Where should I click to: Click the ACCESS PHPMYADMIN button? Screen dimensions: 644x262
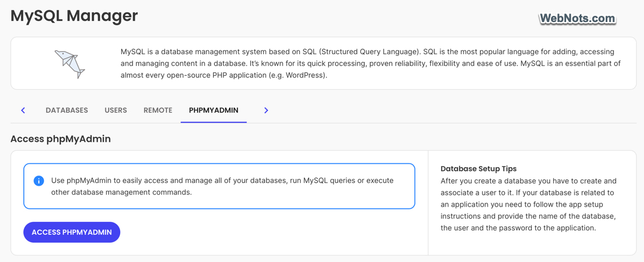[x=72, y=233]
